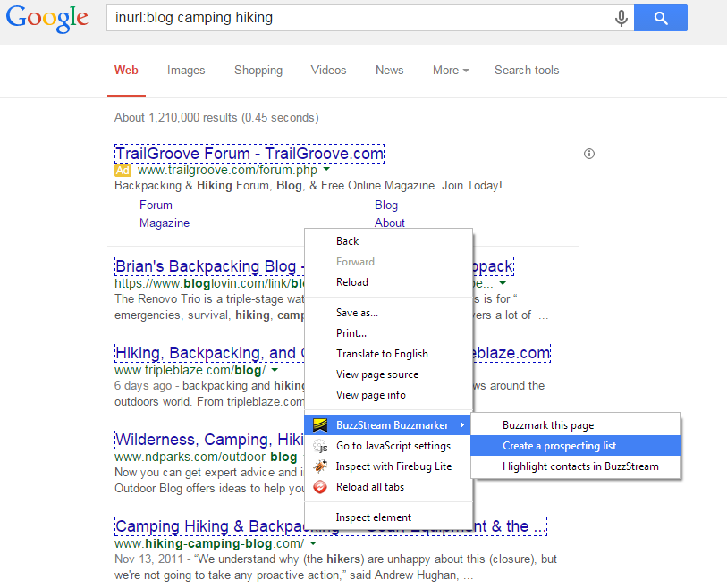727x588 pixels.
Task: Click the Firebug Lite bug icon
Action: point(320,466)
